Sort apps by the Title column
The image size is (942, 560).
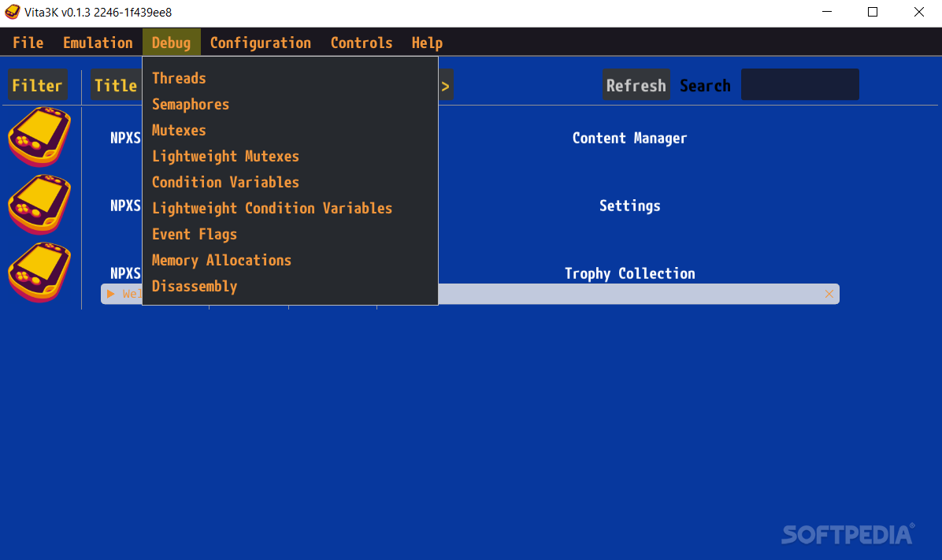coord(116,85)
